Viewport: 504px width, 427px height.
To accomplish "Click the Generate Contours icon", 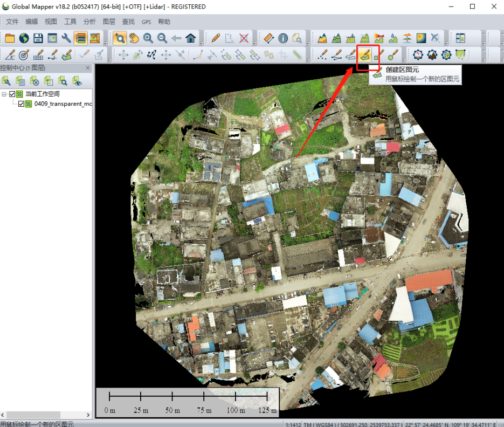I will coord(336,38).
